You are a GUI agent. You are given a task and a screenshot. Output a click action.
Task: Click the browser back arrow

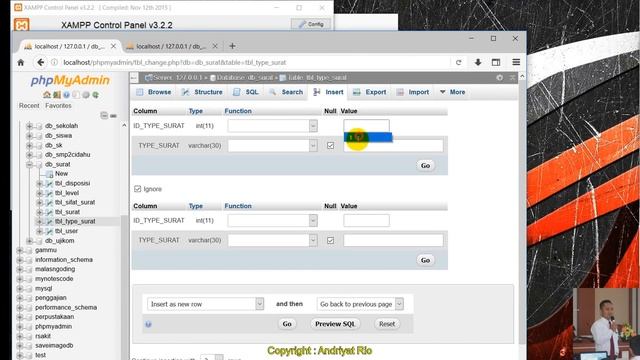pyautogui.click(x=40, y=62)
